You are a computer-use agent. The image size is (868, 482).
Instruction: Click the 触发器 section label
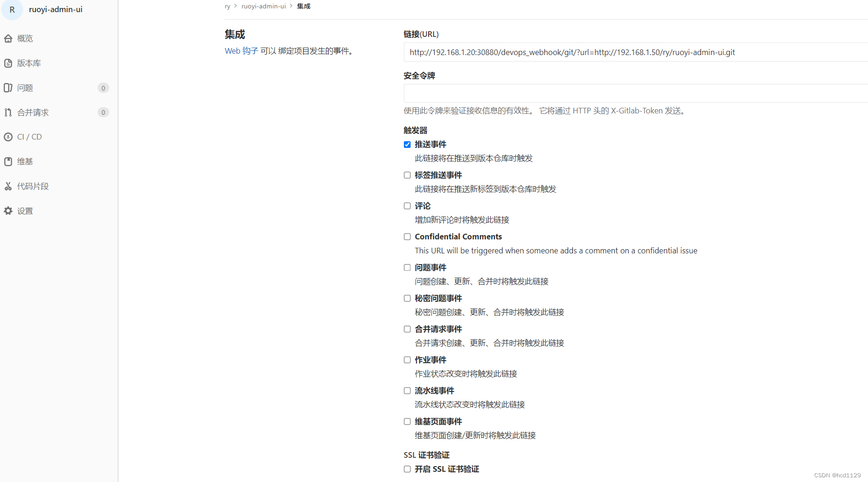416,130
